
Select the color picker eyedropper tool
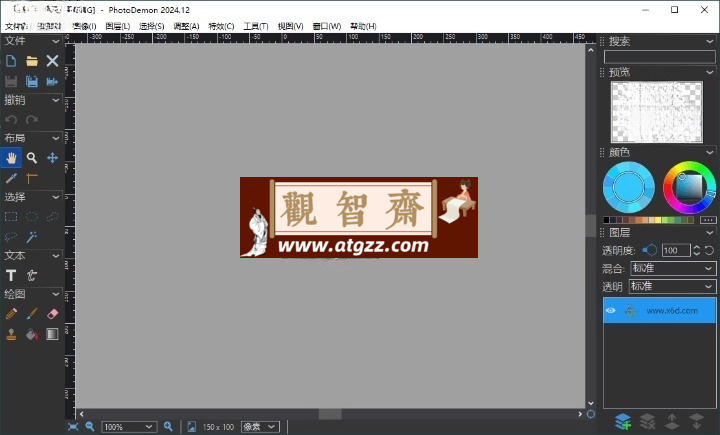pos(11,178)
